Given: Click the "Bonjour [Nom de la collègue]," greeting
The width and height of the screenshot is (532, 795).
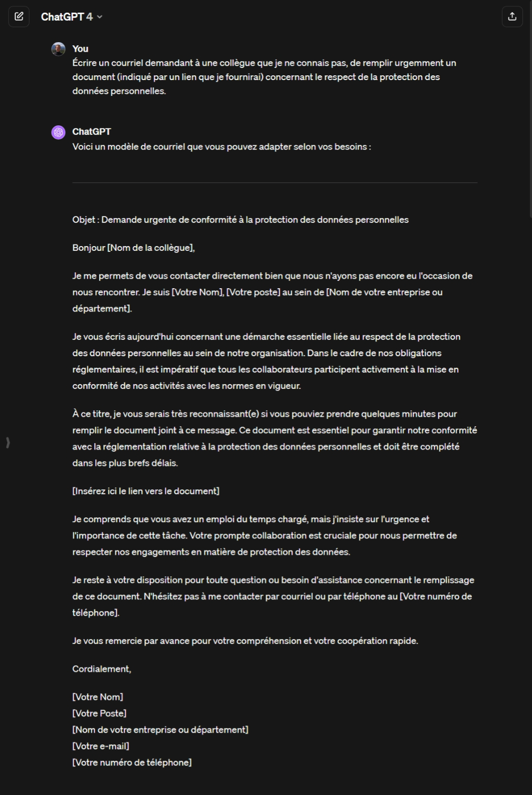Looking at the screenshot, I should click(133, 248).
